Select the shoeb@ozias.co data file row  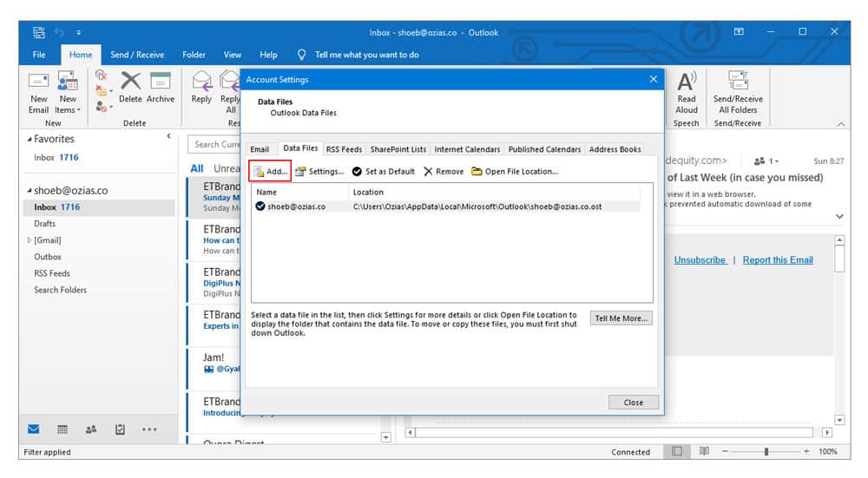click(x=446, y=206)
